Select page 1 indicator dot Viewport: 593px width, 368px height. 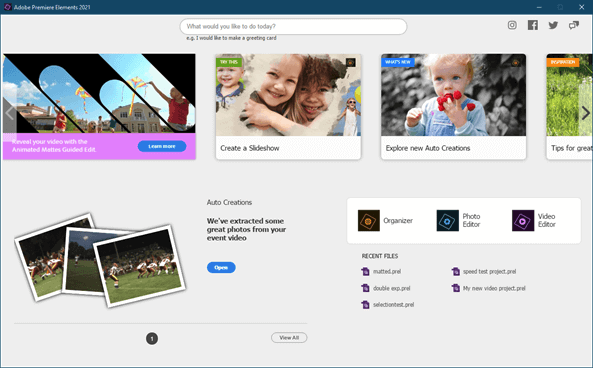(x=152, y=338)
